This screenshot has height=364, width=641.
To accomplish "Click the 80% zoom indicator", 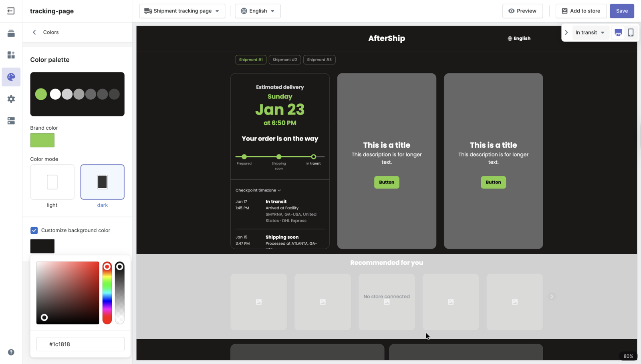I will tap(628, 356).
